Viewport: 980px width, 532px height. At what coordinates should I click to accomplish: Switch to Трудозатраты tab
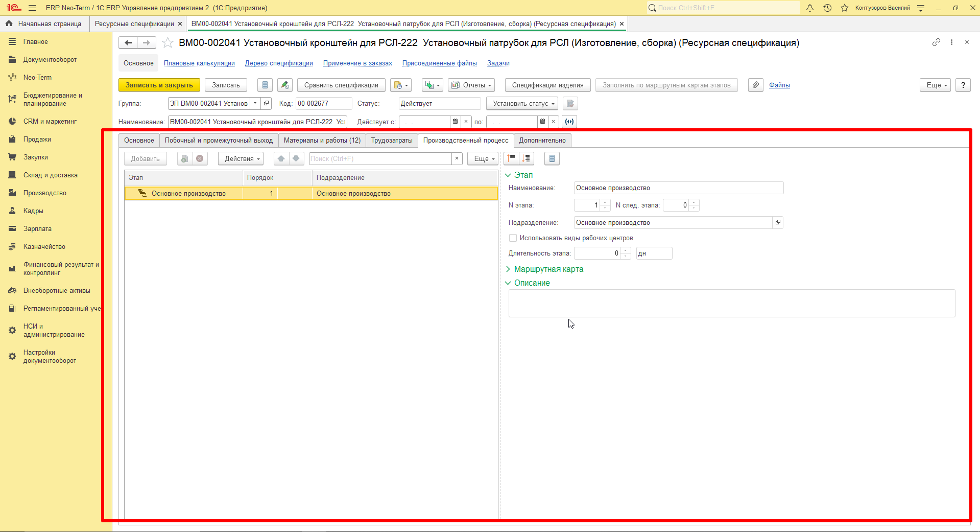click(392, 141)
